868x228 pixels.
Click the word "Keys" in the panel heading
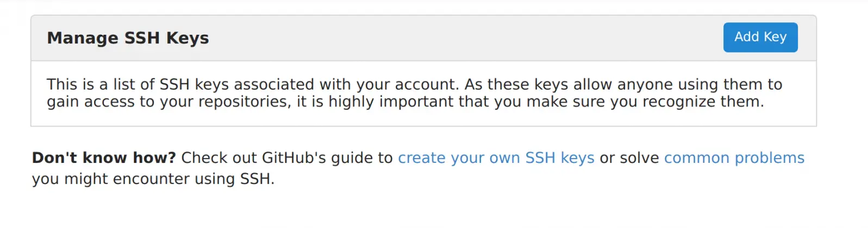point(188,38)
